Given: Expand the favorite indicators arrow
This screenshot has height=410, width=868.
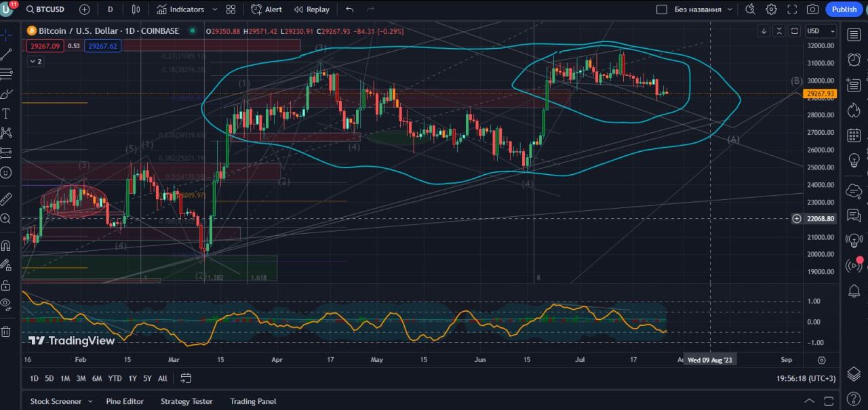Looking at the screenshot, I should pos(215,9).
